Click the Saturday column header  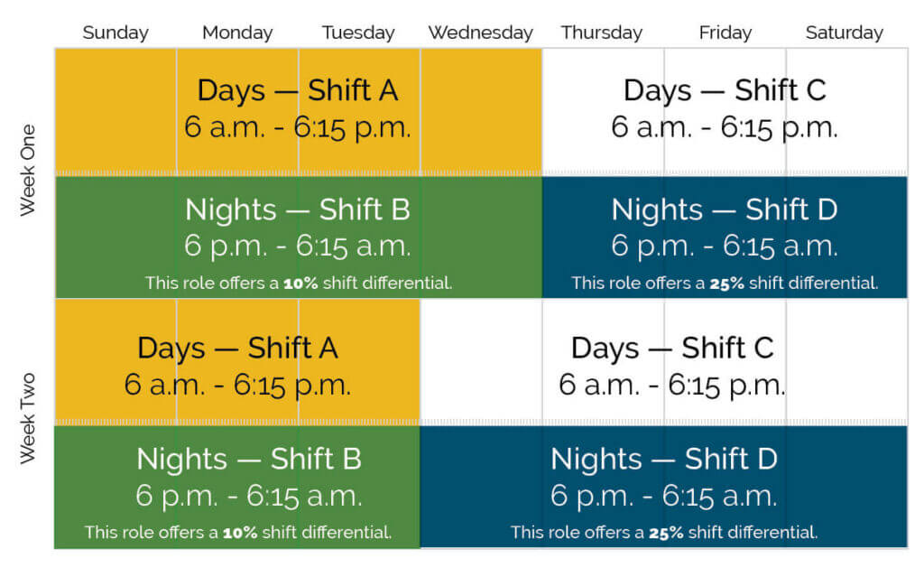[845, 33]
